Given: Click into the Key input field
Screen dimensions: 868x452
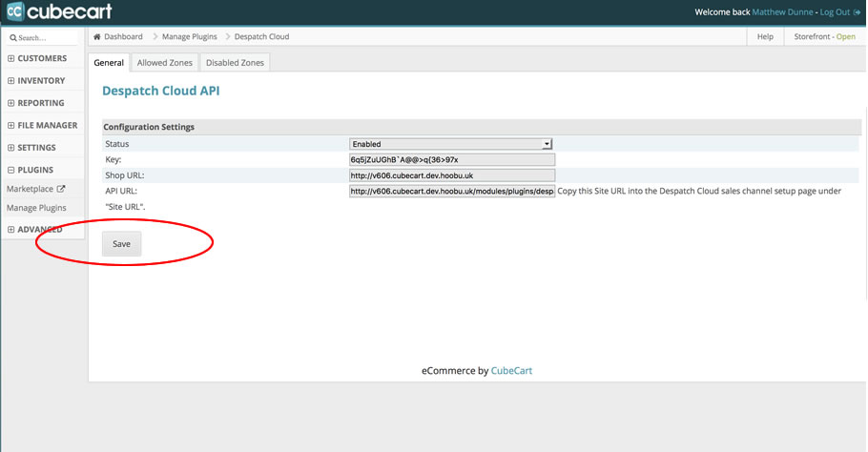Looking at the screenshot, I should [x=452, y=160].
